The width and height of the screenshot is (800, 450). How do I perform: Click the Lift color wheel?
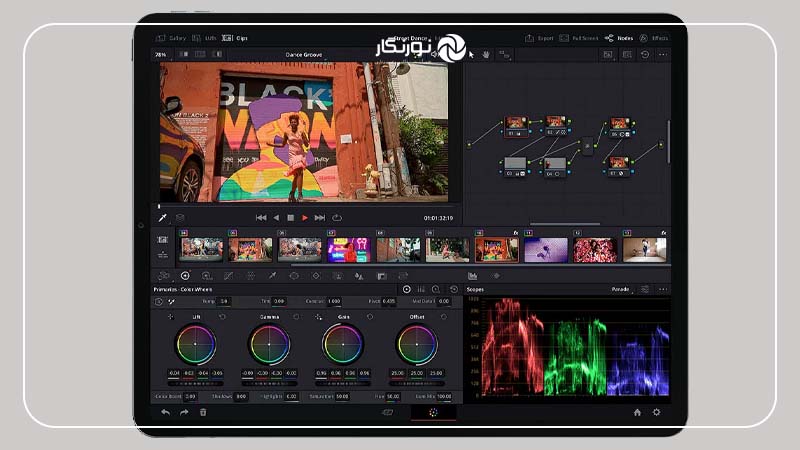(195, 344)
